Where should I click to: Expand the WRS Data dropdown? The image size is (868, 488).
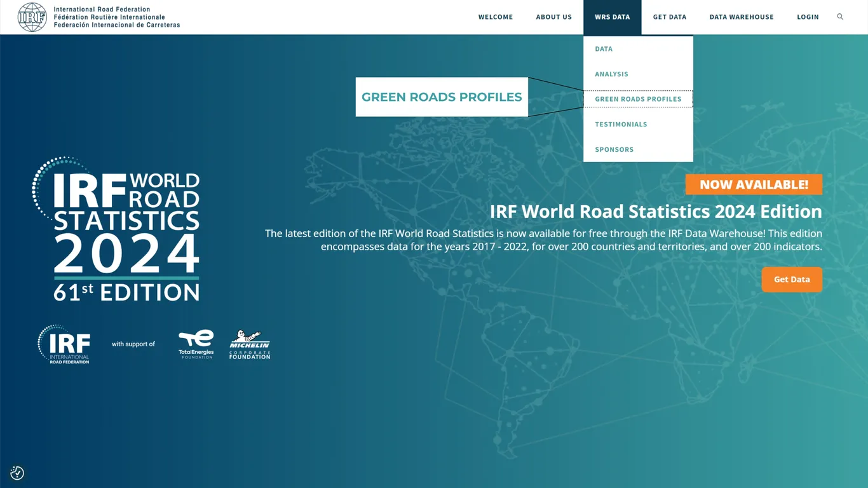pos(612,17)
